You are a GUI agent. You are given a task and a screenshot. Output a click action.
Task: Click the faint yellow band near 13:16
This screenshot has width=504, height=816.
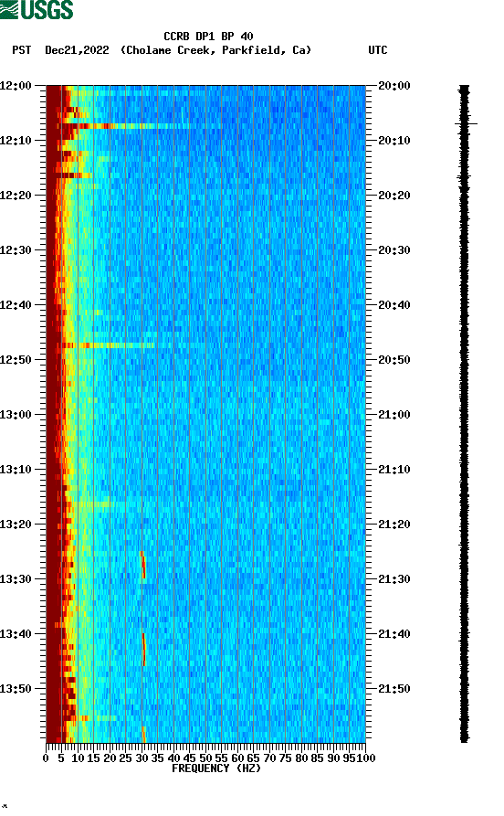pos(94,503)
